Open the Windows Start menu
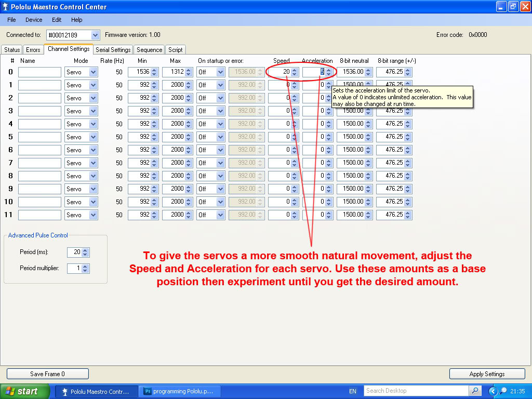532x399 pixels. (25, 391)
